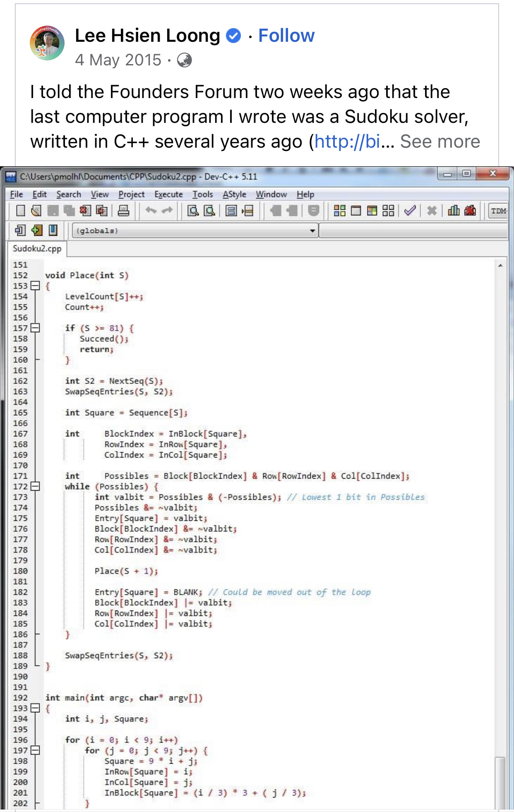Click the code line 'int i, j, Square;'

[x=106, y=719]
